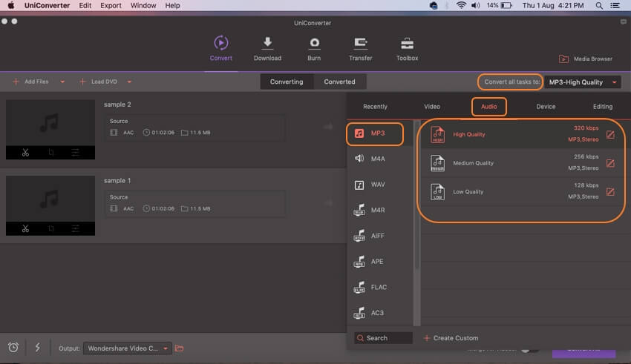The image size is (631, 364).
Task: Open the Export menu
Action: pos(111,6)
